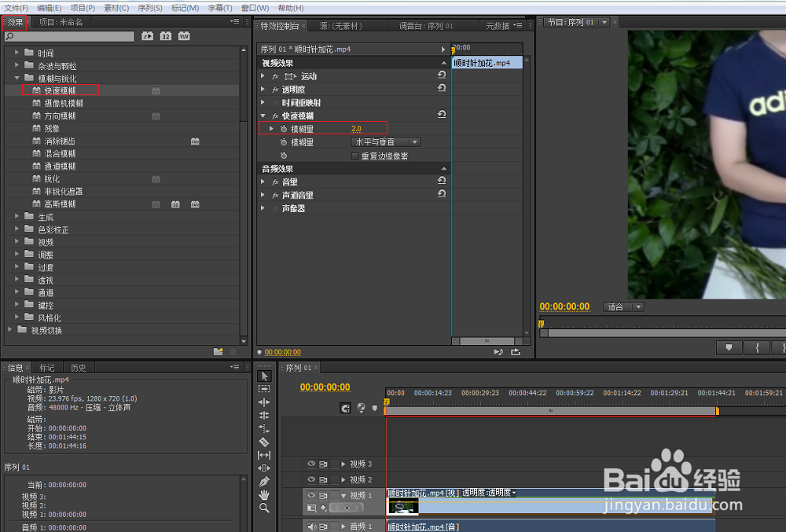Toggle Snap in the timeline panel

click(x=345, y=409)
